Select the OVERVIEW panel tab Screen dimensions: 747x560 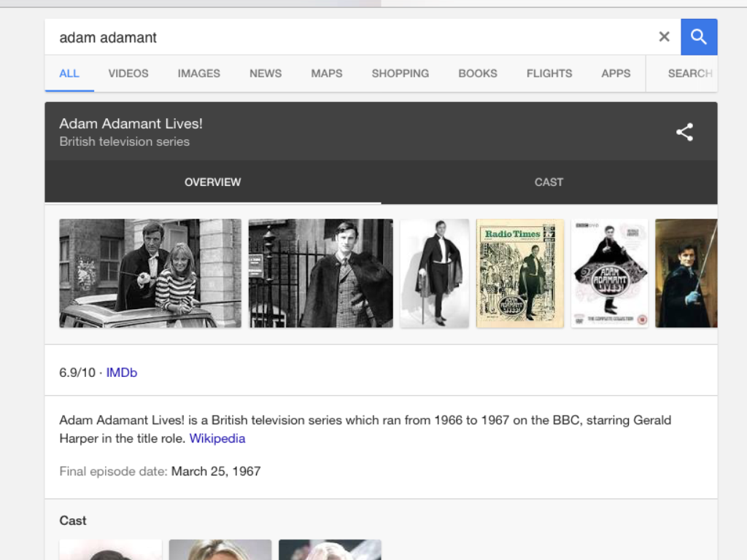212,182
